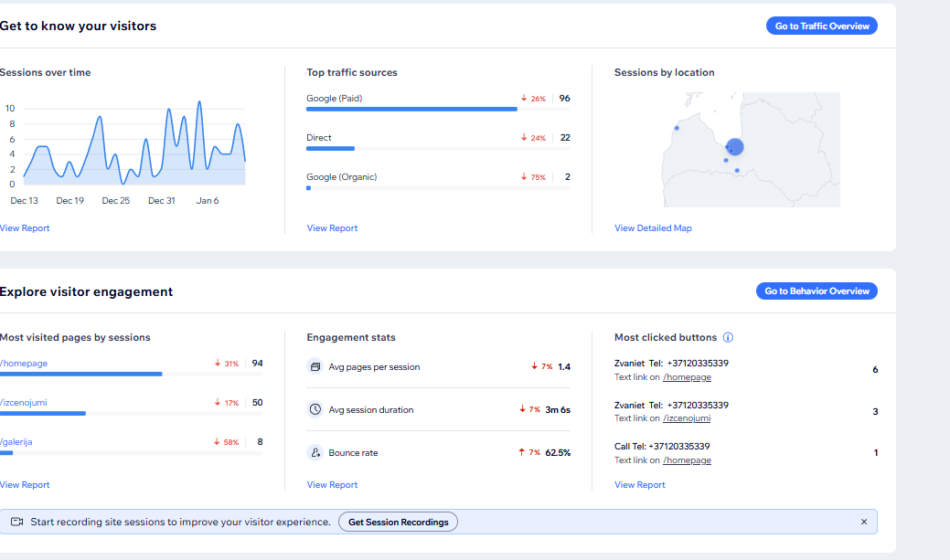The height and width of the screenshot is (560, 950).
Task: Click the Bounce rate person icon
Action: [x=315, y=452]
